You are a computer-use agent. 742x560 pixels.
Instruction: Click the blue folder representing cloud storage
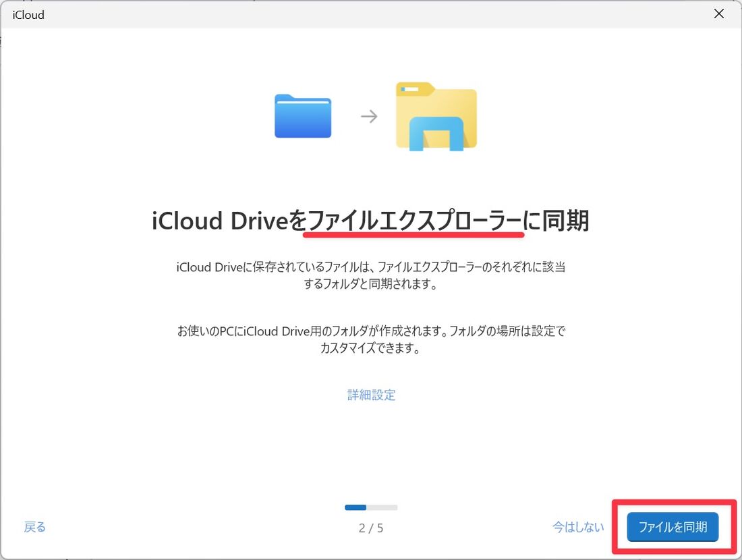click(x=302, y=116)
